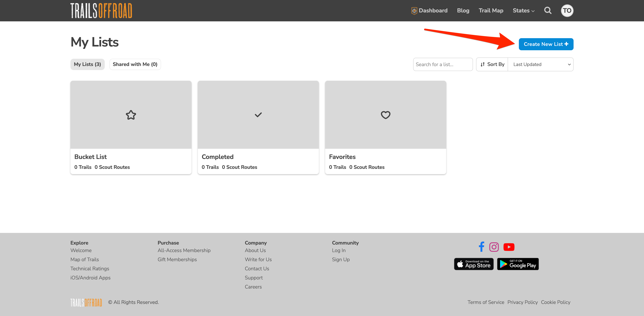Click the heart icon on Favorites card
The height and width of the screenshot is (316, 644).
(x=385, y=115)
